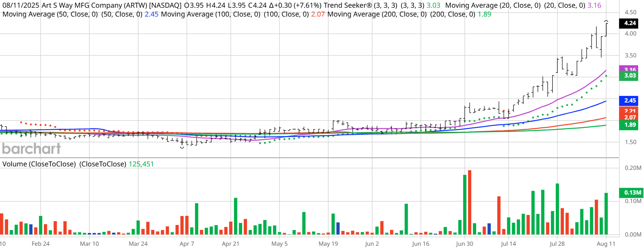Click the Apr 21 date label
Image resolution: width=644 pixels, height=250 pixels.
point(231,244)
